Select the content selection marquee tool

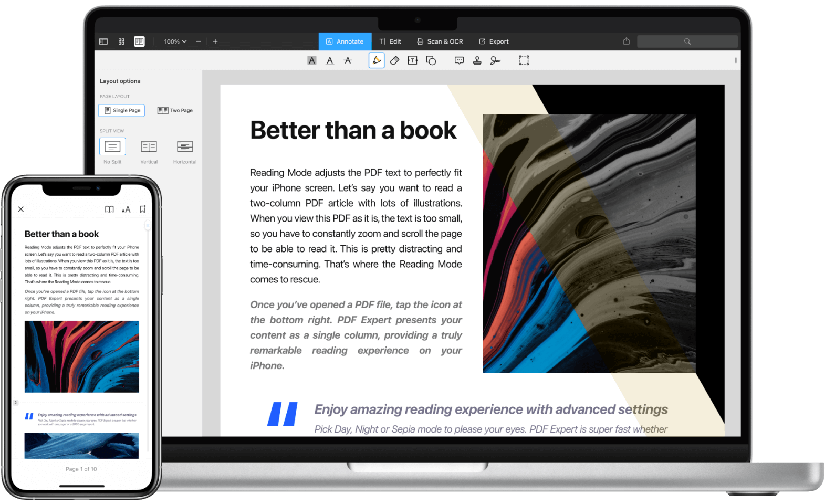coord(524,60)
